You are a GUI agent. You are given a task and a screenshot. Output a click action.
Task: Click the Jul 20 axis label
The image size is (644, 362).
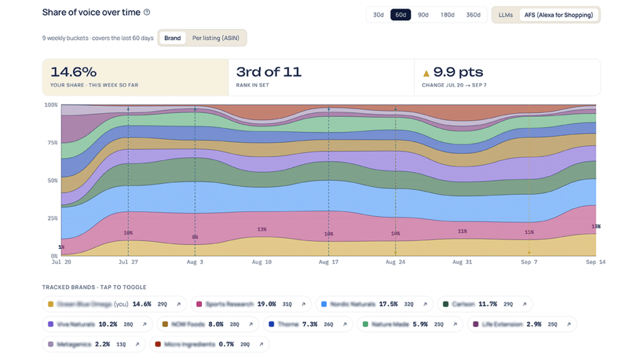pos(61,262)
